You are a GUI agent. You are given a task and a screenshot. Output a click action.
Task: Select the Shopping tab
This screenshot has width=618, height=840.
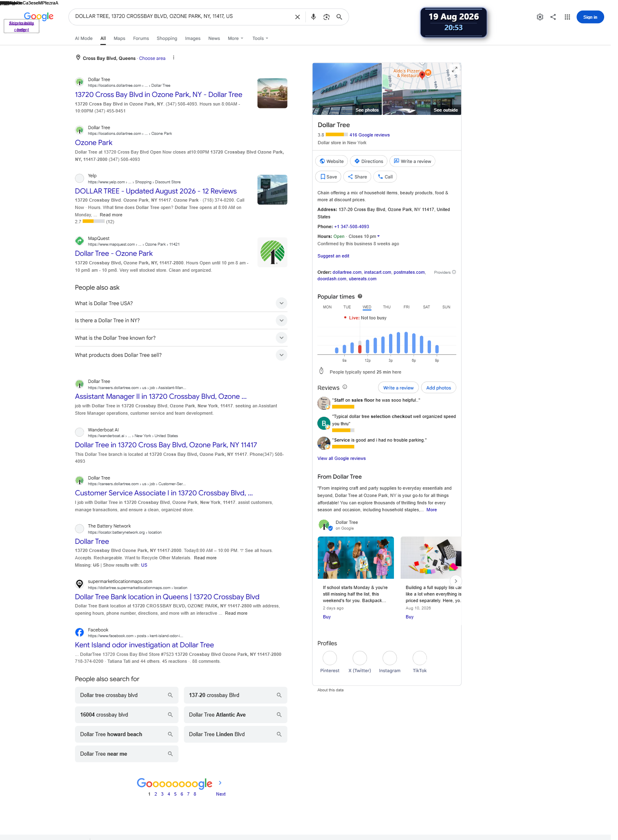pos(167,38)
